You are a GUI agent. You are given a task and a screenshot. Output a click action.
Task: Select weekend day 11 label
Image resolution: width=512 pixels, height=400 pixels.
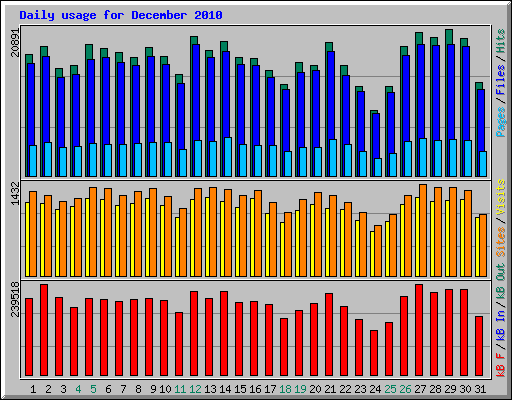(x=180, y=389)
